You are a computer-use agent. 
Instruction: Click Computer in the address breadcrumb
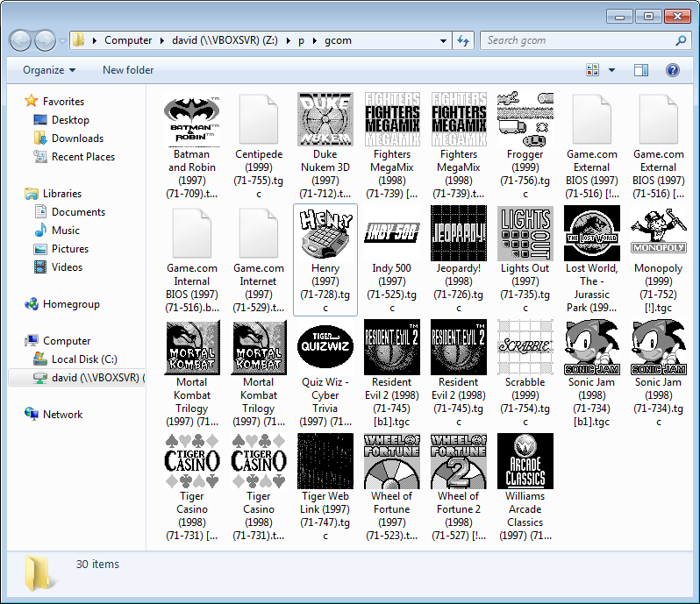pyautogui.click(x=128, y=40)
